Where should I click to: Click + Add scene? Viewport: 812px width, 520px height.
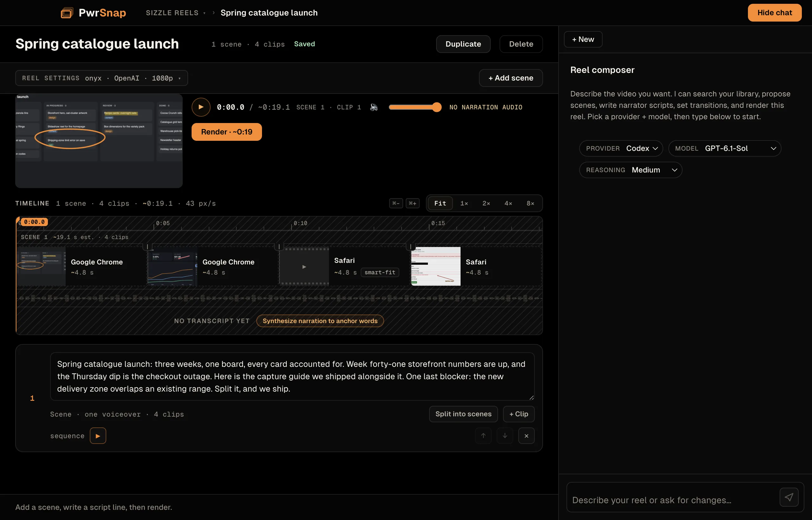(511, 78)
